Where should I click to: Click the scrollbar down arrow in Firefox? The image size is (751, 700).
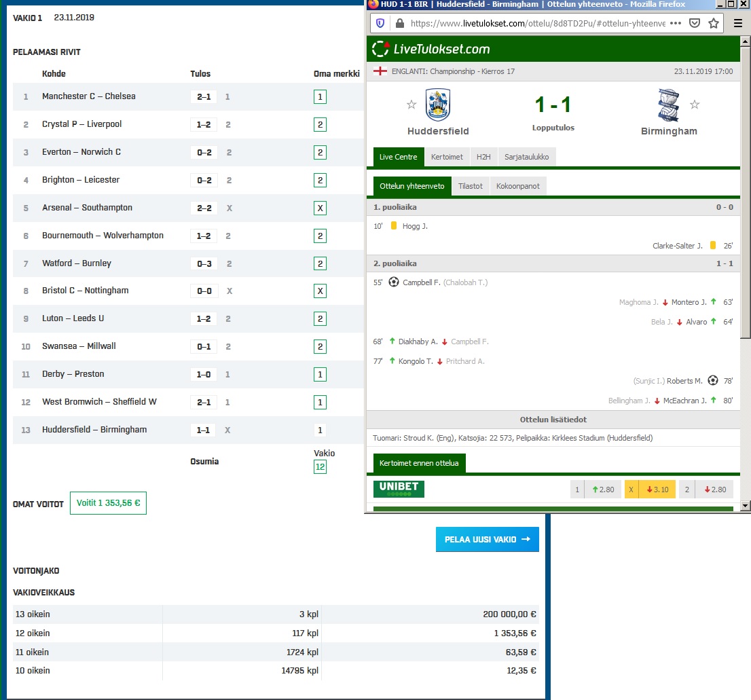(745, 506)
